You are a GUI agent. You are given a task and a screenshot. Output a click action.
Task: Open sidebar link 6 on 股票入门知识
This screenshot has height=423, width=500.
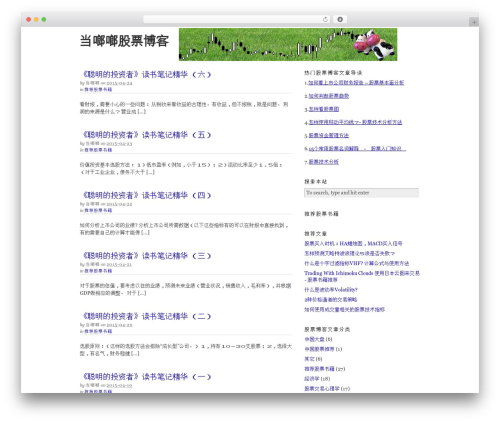[357, 149]
